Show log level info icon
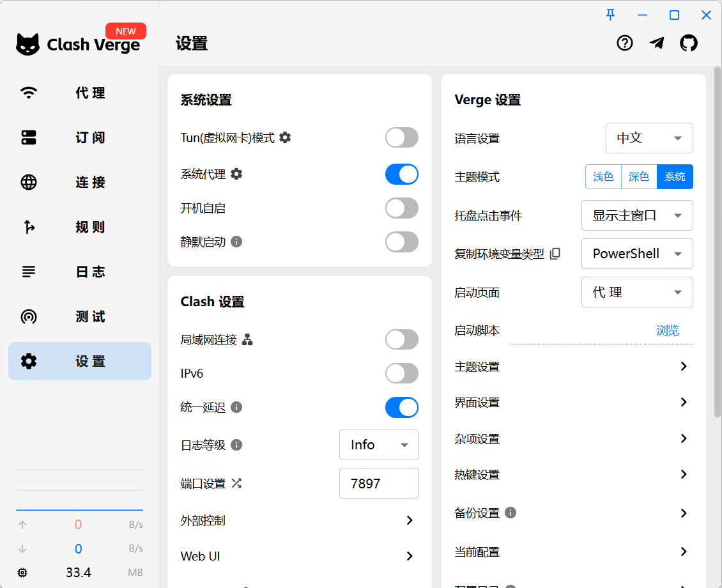The image size is (722, 588). (236, 445)
